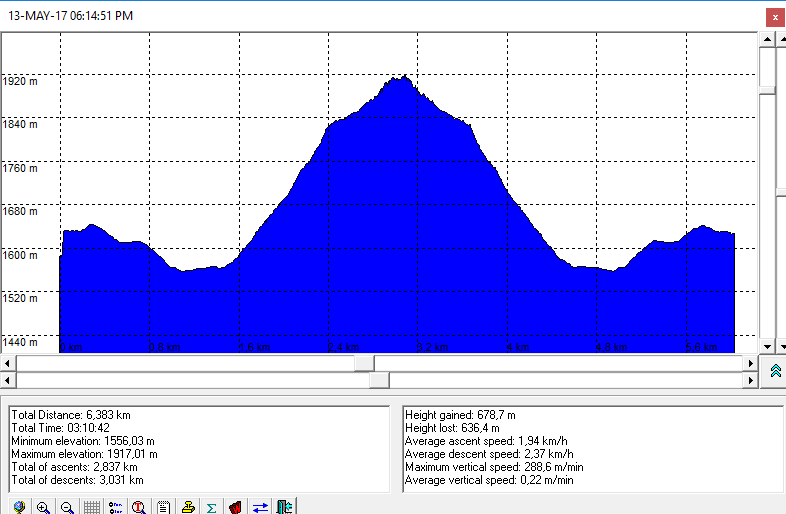Click the exit door icon
Viewport: 786px width, 514px height.
(284, 507)
